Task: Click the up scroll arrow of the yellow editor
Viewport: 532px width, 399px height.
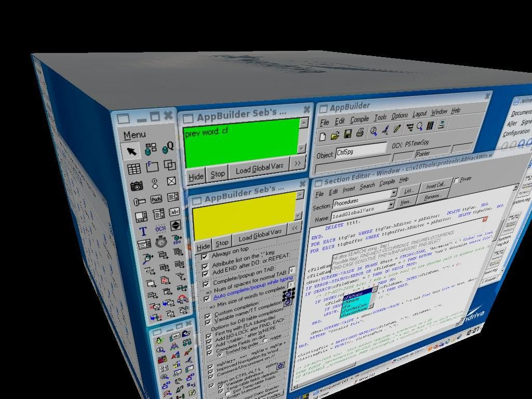Action: [x=300, y=194]
